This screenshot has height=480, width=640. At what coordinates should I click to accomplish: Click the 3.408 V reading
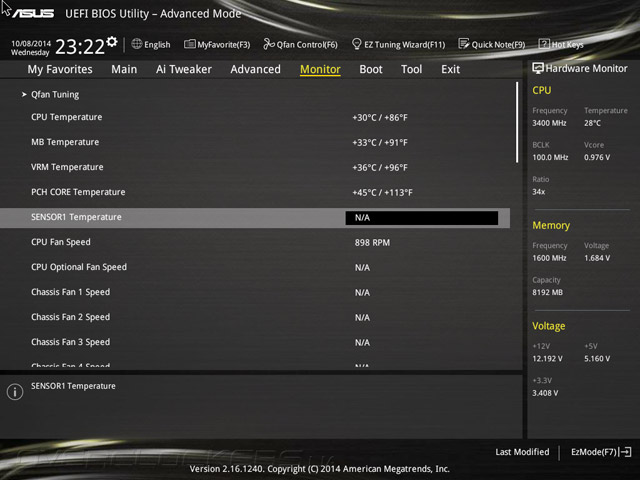point(545,393)
